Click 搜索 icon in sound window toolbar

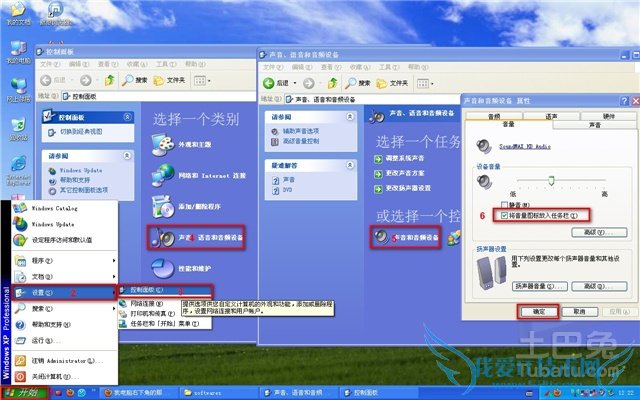[351, 83]
